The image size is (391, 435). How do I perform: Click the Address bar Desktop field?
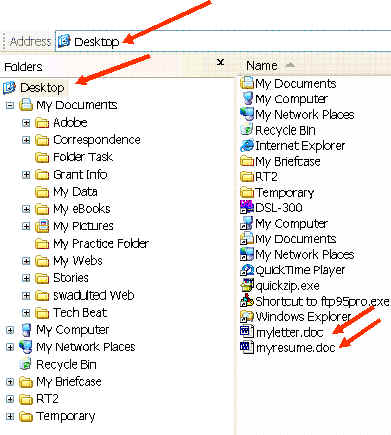(x=223, y=42)
